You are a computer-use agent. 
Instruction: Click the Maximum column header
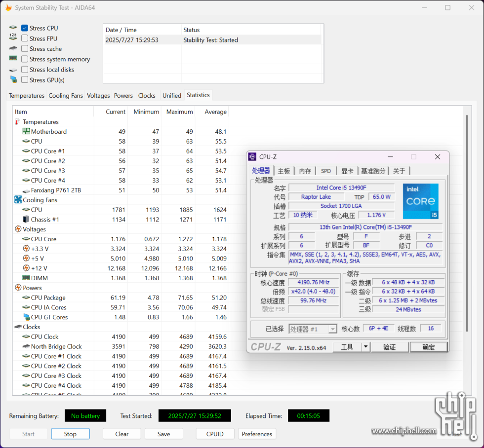[178, 112]
